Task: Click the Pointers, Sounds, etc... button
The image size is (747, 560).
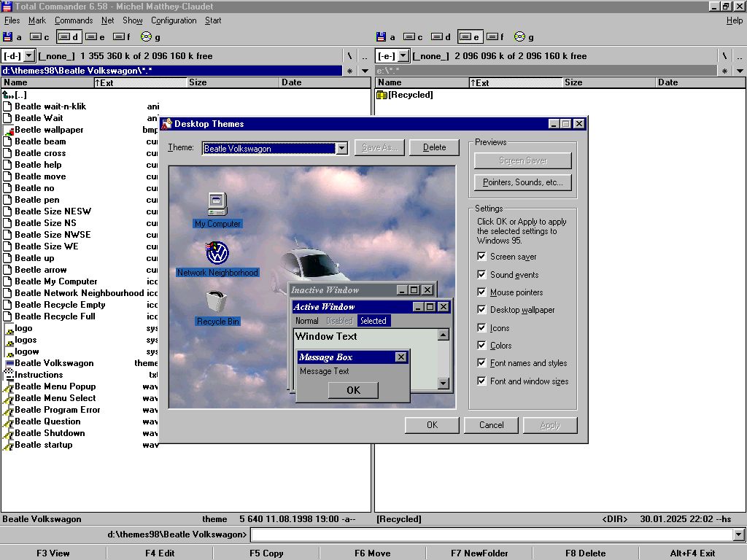Action: click(x=522, y=182)
